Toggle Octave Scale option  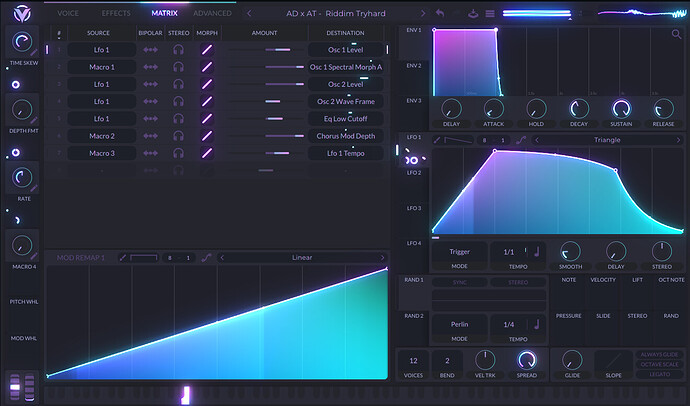click(659, 365)
